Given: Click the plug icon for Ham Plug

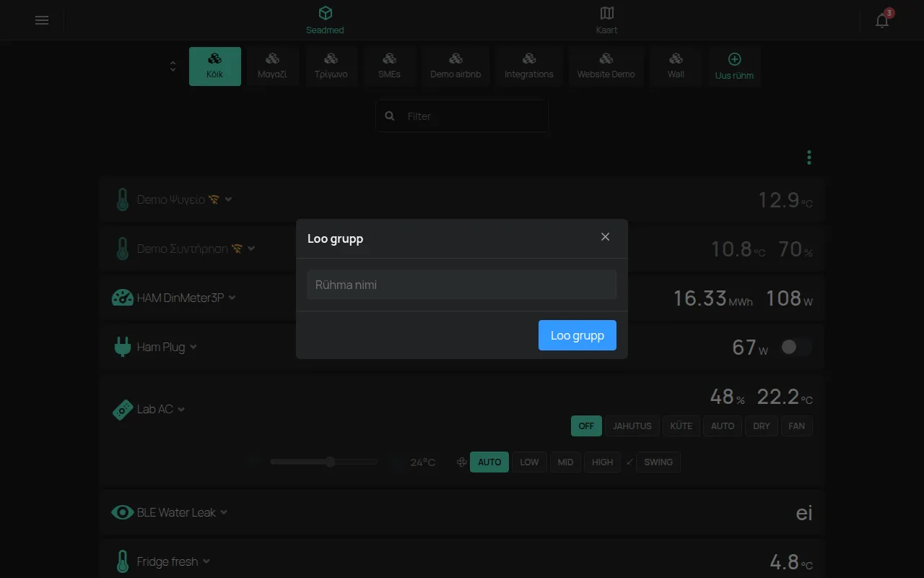Looking at the screenshot, I should click(123, 347).
